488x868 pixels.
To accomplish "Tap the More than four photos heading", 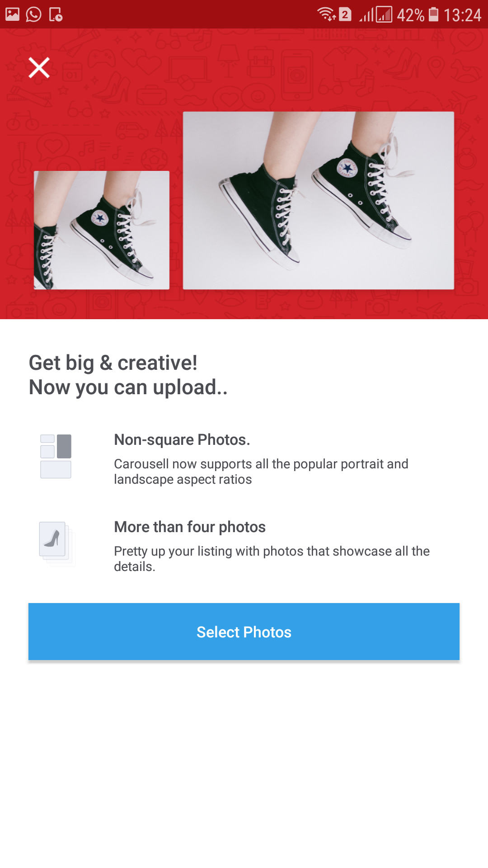I will (x=190, y=527).
